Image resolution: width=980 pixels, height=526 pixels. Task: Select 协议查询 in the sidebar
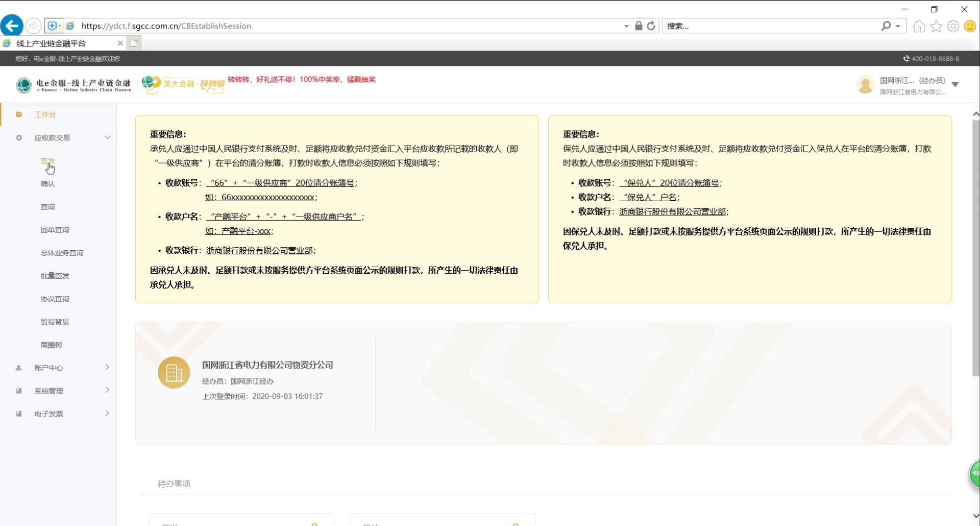[x=55, y=299]
